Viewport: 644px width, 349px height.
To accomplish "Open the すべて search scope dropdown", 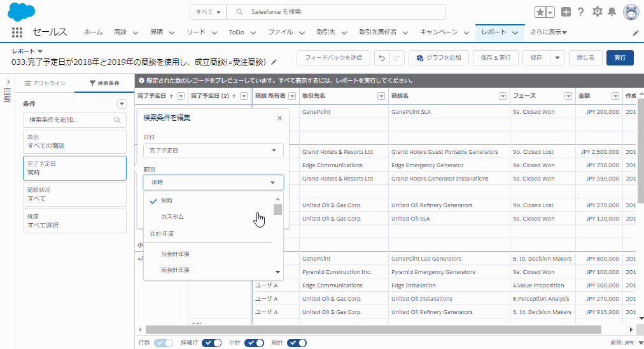I will [208, 12].
